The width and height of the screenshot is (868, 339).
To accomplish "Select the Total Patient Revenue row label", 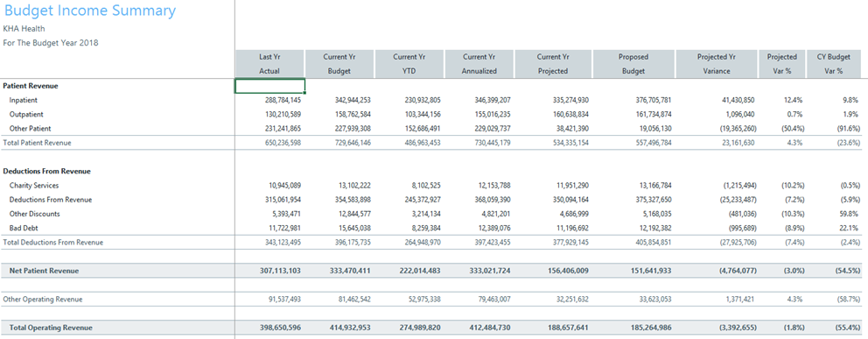I will (x=37, y=143).
